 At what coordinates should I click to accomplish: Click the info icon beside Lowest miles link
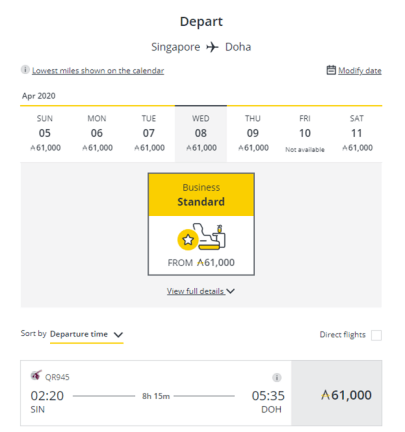pyautogui.click(x=25, y=70)
